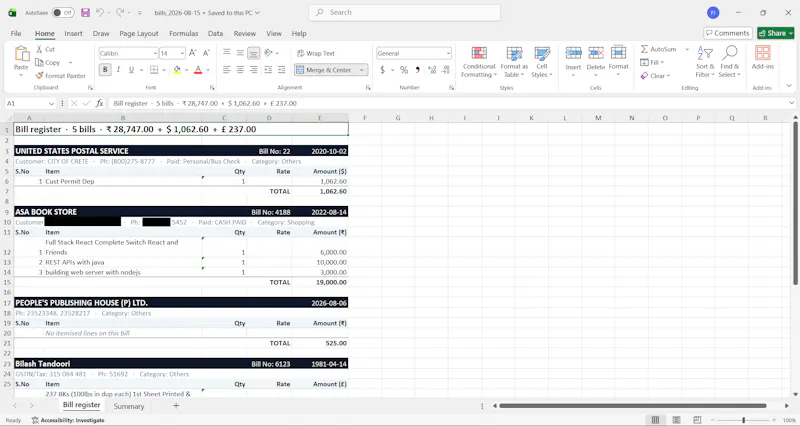Click the Undo arrow icon
800x426 pixels.
(x=100, y=12)
